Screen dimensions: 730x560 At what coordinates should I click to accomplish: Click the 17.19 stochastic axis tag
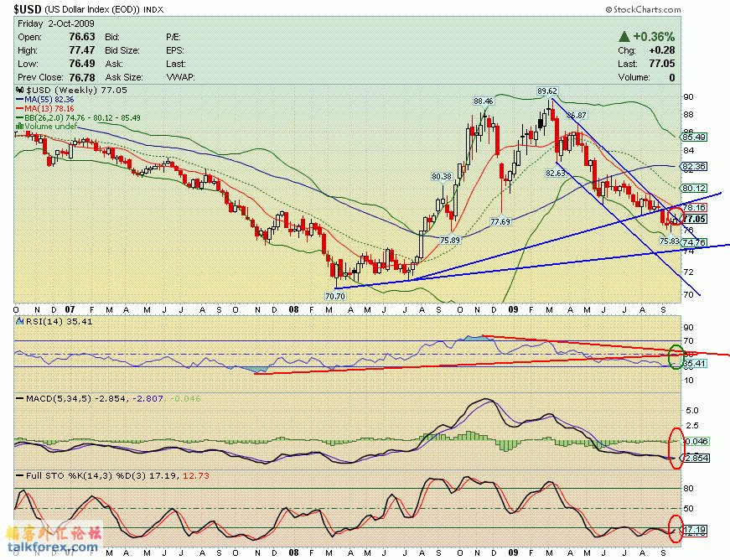(695, 530)
